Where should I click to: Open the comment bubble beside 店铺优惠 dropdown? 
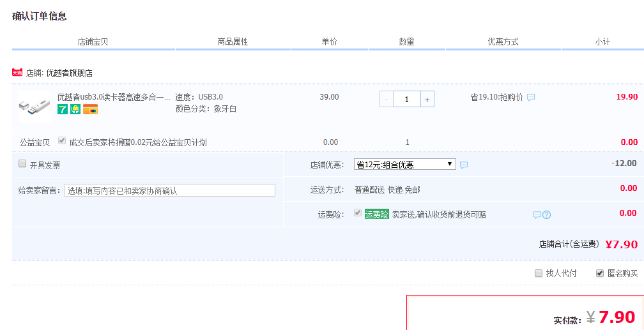(464, 165)
